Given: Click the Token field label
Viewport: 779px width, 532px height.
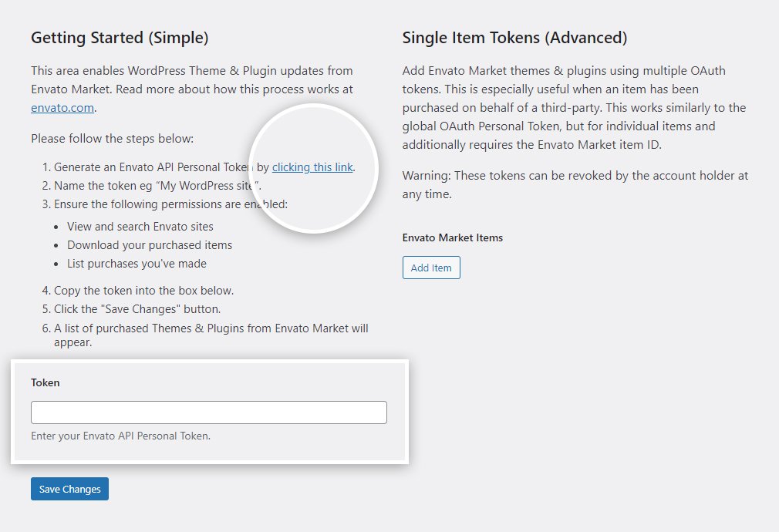Looking at the screenshot, I should (46, 382).
